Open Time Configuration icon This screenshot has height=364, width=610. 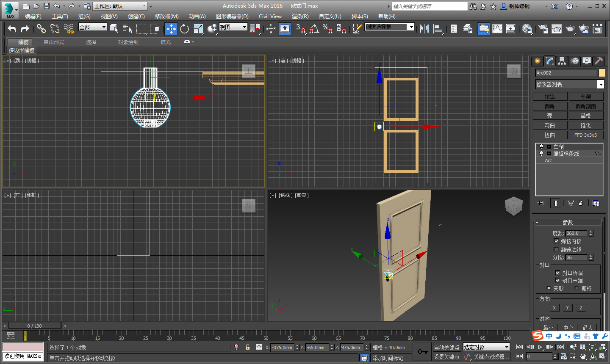click(563, 356)
